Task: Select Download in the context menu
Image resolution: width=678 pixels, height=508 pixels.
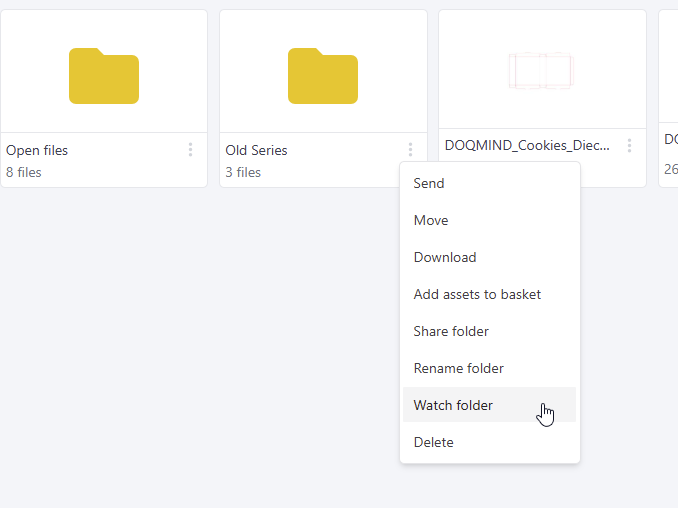Action: (x=489, y=257)
